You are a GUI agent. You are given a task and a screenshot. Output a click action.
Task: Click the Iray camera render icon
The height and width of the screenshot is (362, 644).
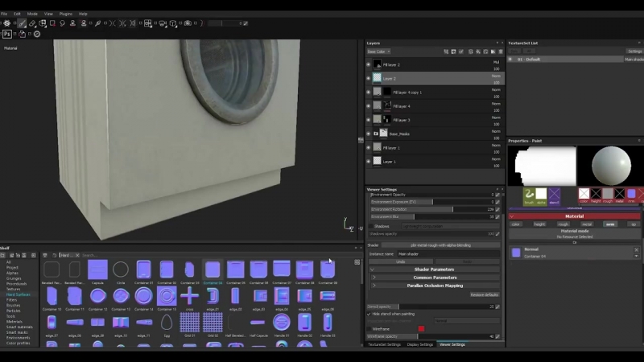point(188,23)
